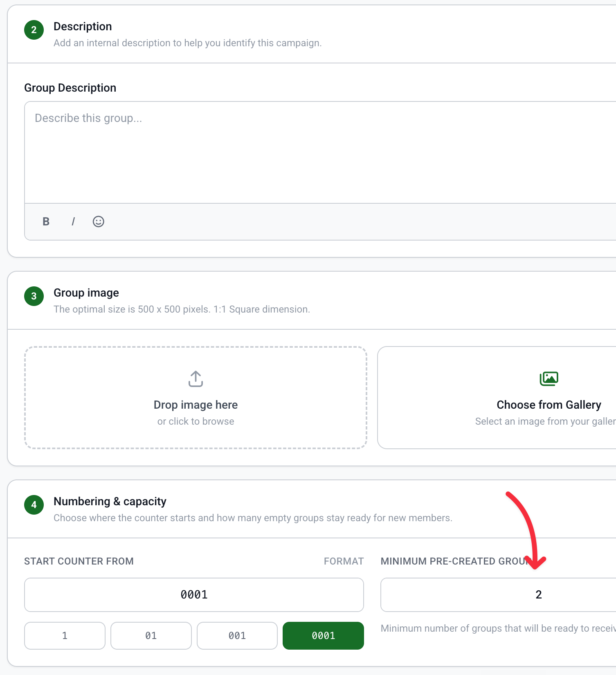Toggle bold formatting in description editor
This screenshot has height=675, width=616.
pyautogui.click(x=46, y=222)
